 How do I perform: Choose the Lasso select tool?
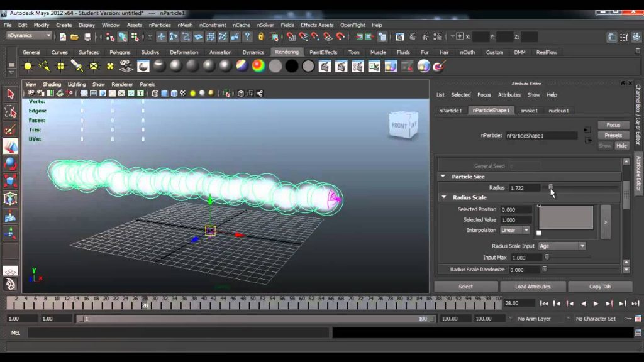pos(11,112)
